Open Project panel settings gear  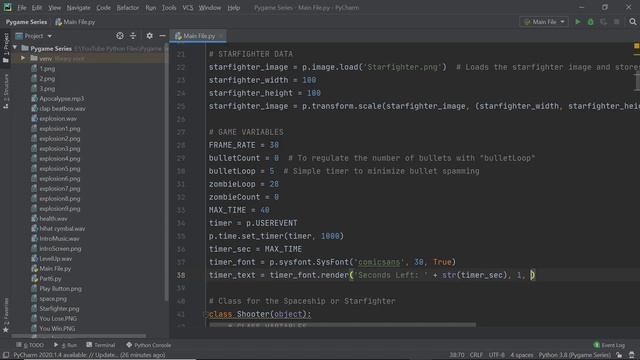pyautogui.click(x=149, y=36)
